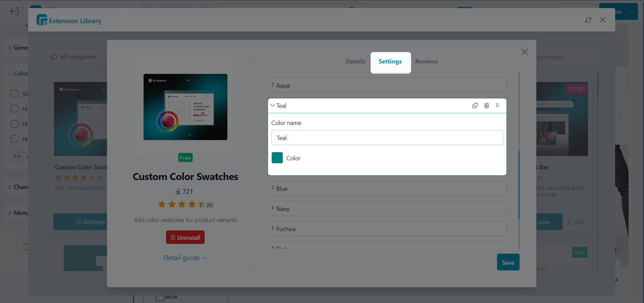Toggle the first checkbox in the Color section
Viewport: 644px width, 303px height.
coord(14,93)
